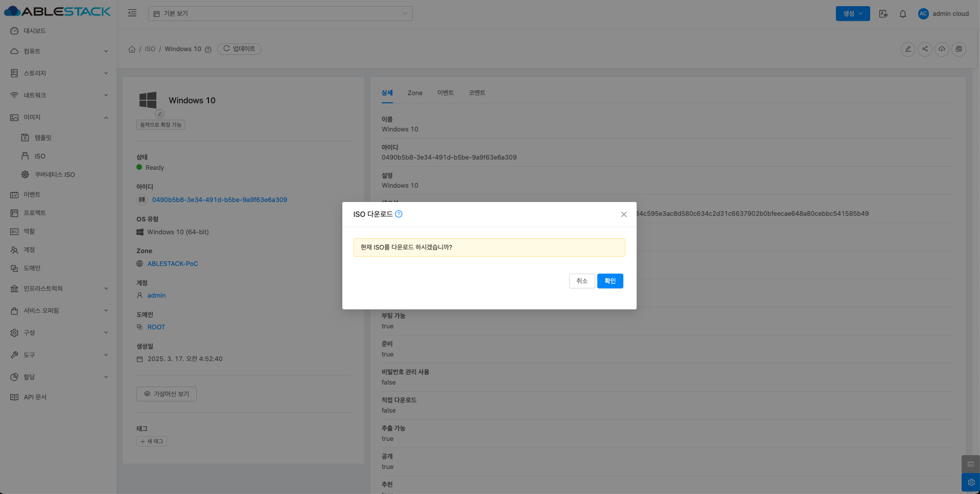Expand the 컴퓨트 sidebar menu
Image resolution: width=980 pixels, height=494 pixels.
[59, 51]
